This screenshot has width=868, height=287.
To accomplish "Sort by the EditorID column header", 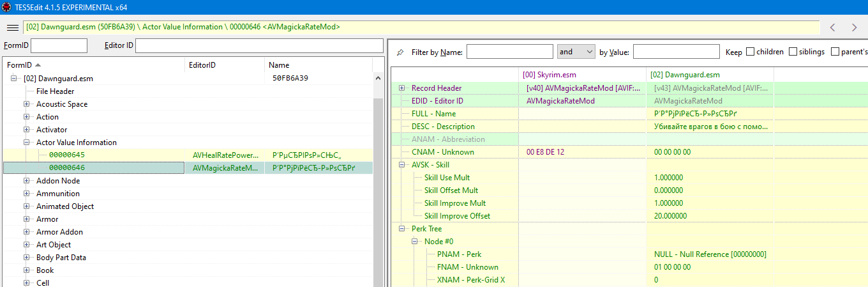I will pos(225,65).
